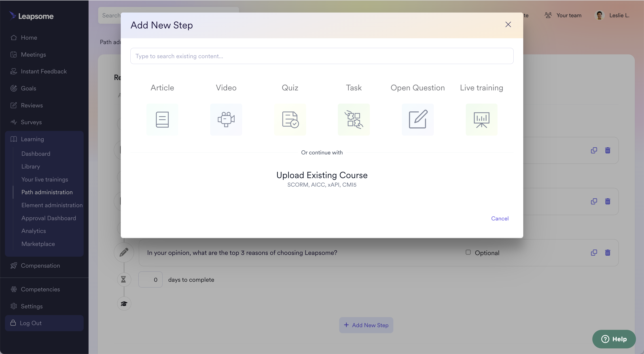Click the Log Out lock icon
The height and width of the screenshot is (354, 644).
13,323
